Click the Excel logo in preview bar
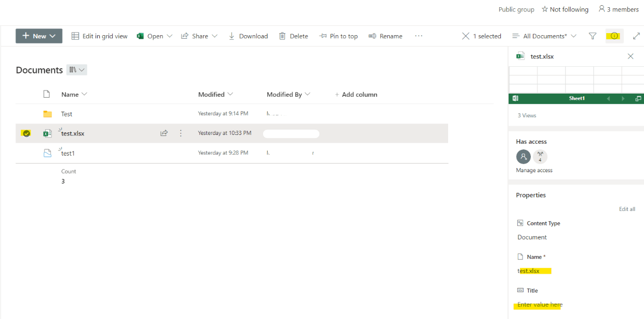Screen dimensions: 644x319 (515, 98)
